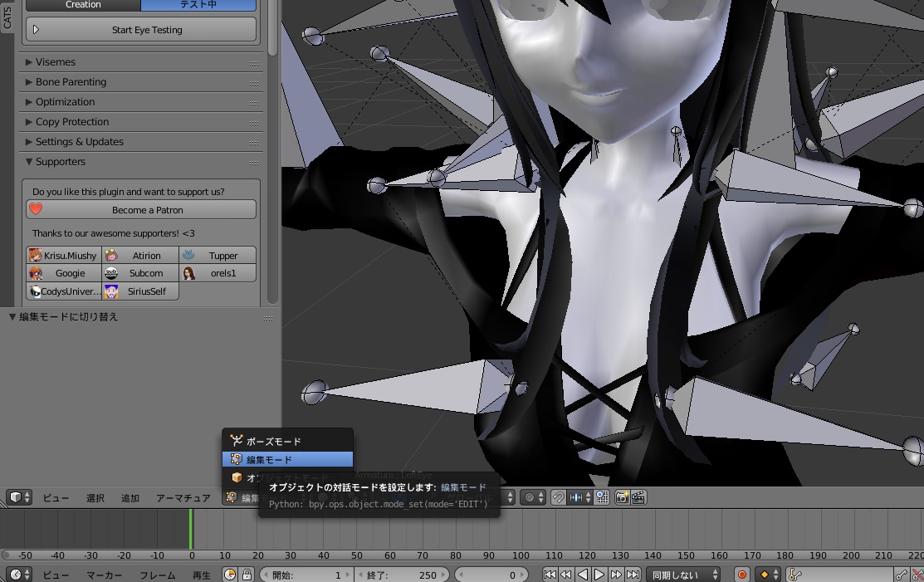The image size is (924, 582).
Task: Click the Start Eye Testing button
Action: [x=141, y=30]
